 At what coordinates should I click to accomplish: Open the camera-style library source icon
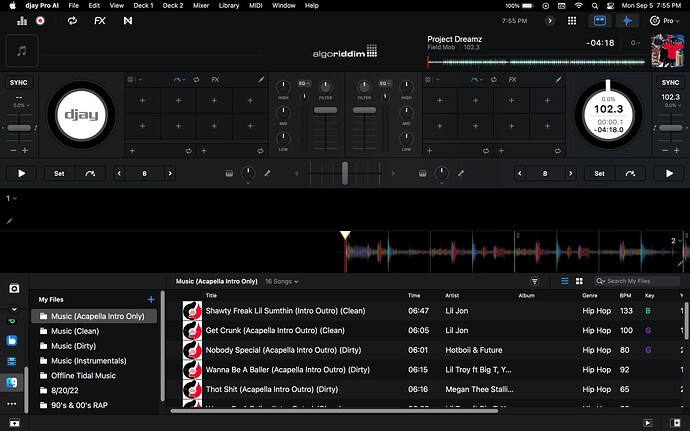point(14,288)
